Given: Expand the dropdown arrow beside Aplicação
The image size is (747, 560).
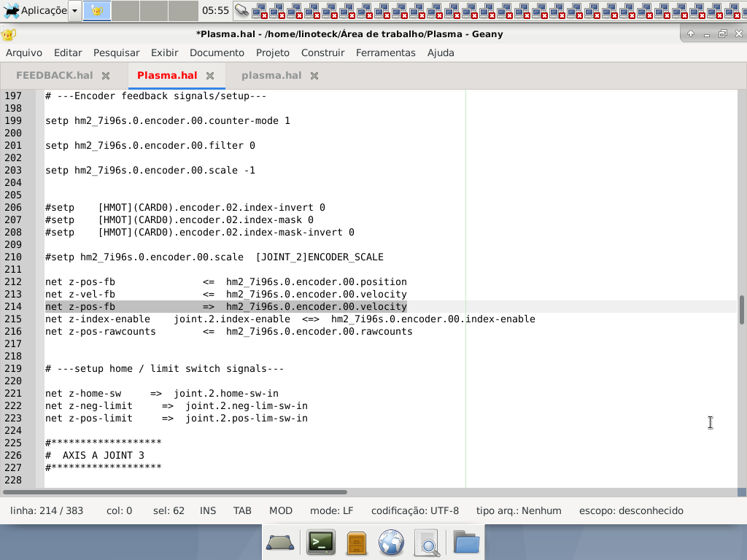Looking at the screenshot, I should (75, 10).
